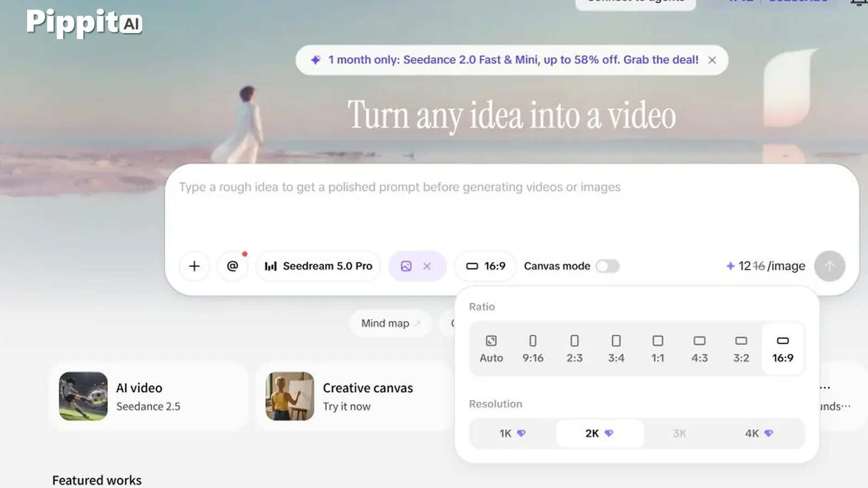
Task: Choose 4K resolution
Action: [759, 433]
